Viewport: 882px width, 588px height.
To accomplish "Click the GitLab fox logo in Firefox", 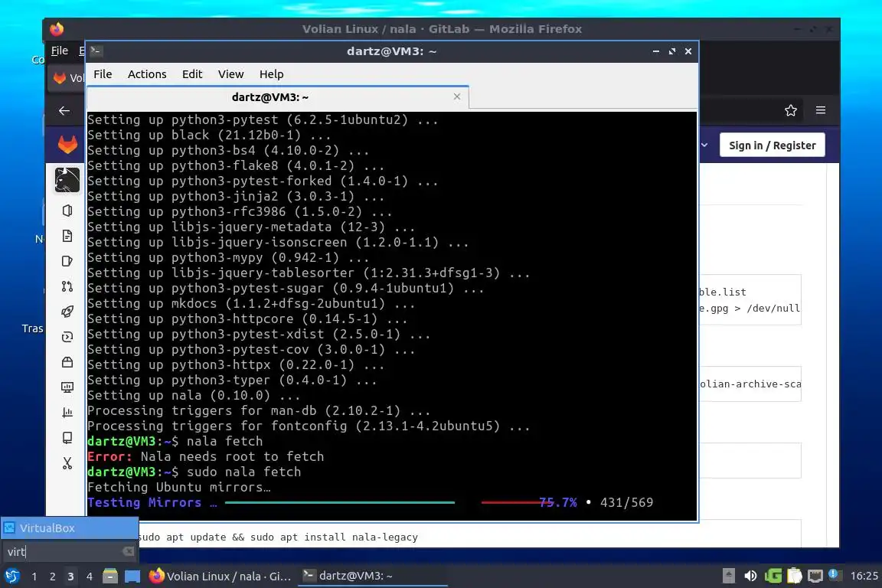I will (67, 145).
